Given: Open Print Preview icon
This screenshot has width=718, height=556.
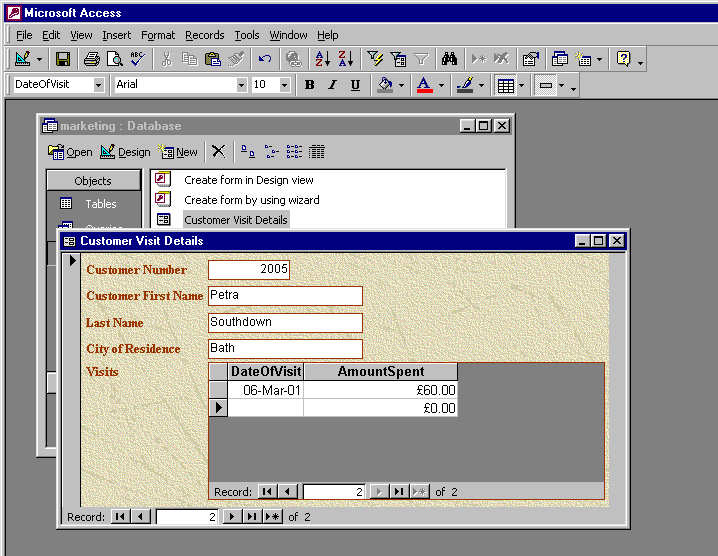Looking at the screenshot, I should 114,59.
